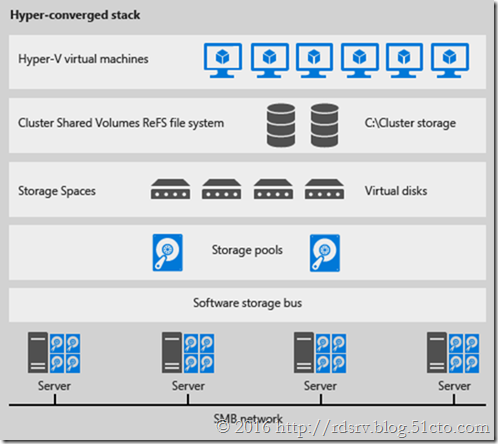This screenshot has width=498, height=444.
Task: Click the right database cylinder icon
Action: (325, 125)
